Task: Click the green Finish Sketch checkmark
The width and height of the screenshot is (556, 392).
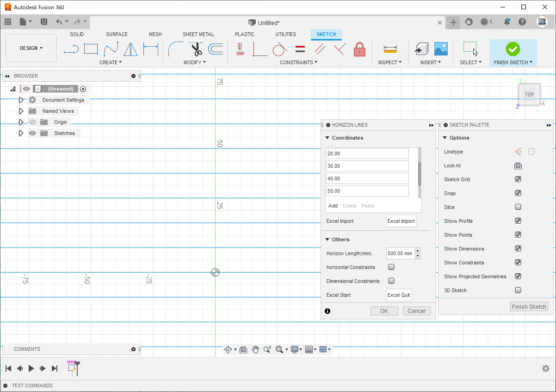Action: point(513,49)
